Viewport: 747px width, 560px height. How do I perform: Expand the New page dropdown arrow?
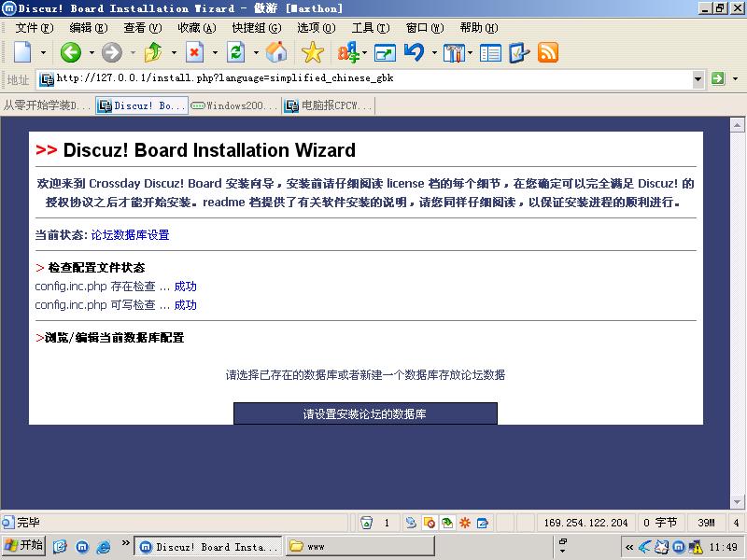click(x=43, y=53)
